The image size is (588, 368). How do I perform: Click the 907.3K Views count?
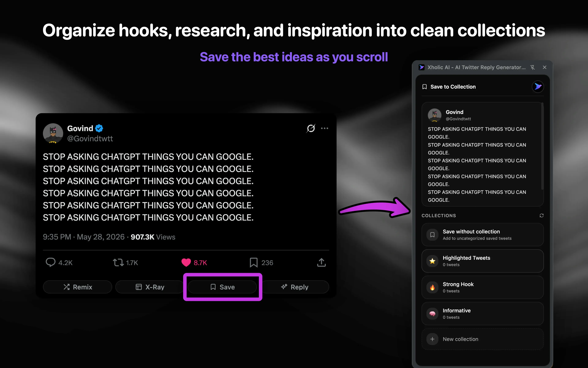pos(153,237)
